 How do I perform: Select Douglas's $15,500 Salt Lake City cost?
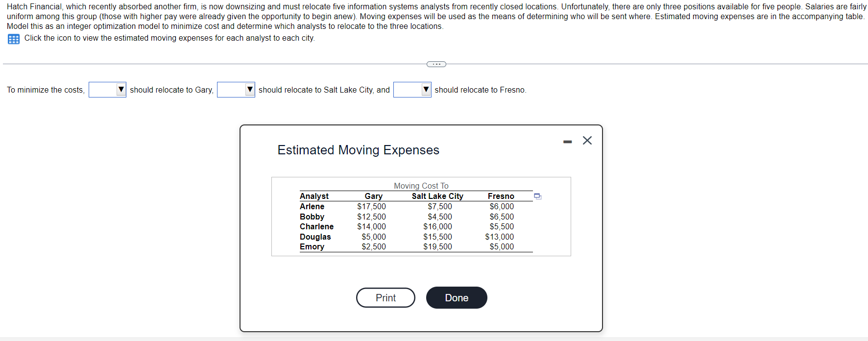(x=437, y=237)
